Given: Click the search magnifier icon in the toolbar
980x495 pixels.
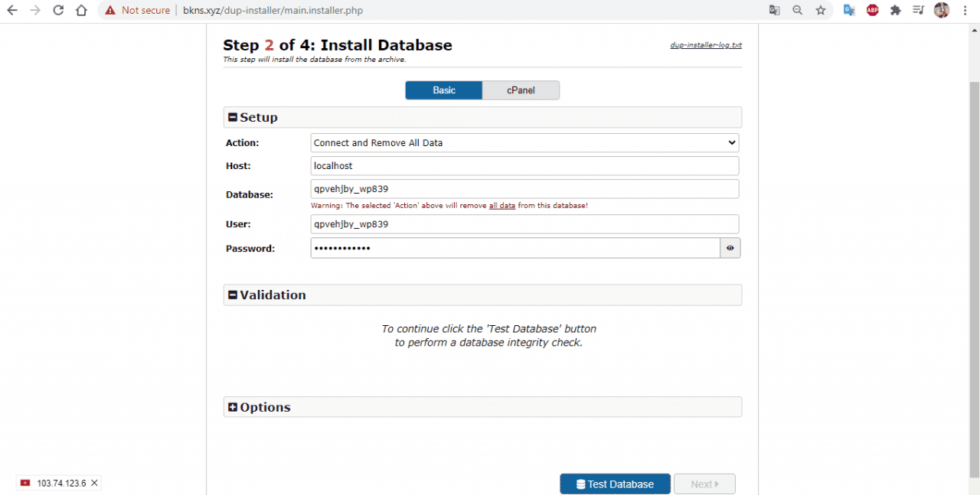Looking at the screenshot, I should click(797, 10).
